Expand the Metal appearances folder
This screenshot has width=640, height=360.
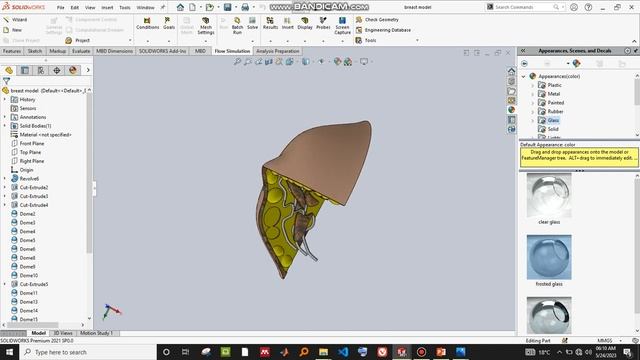click(533, 94)
